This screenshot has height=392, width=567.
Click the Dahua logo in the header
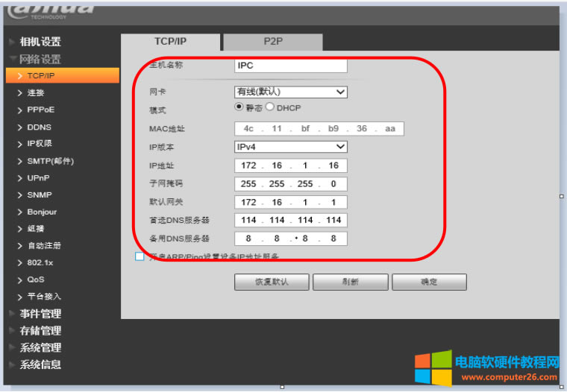pyautogui.click(x=51, y=10)
